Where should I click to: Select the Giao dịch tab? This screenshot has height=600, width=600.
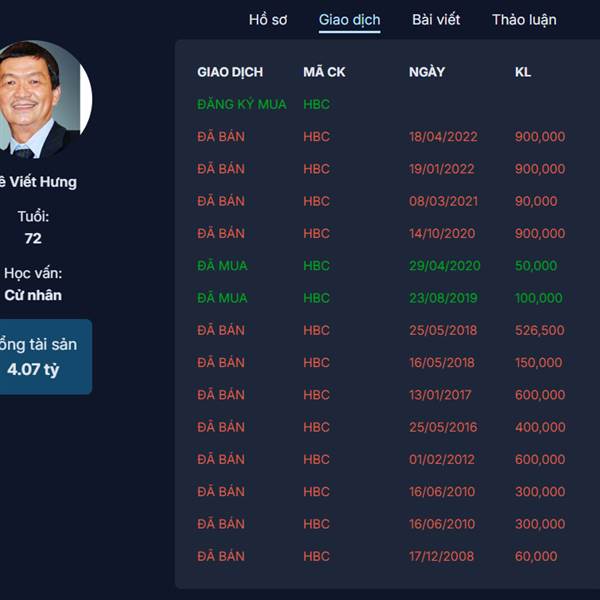coord(349,20)
